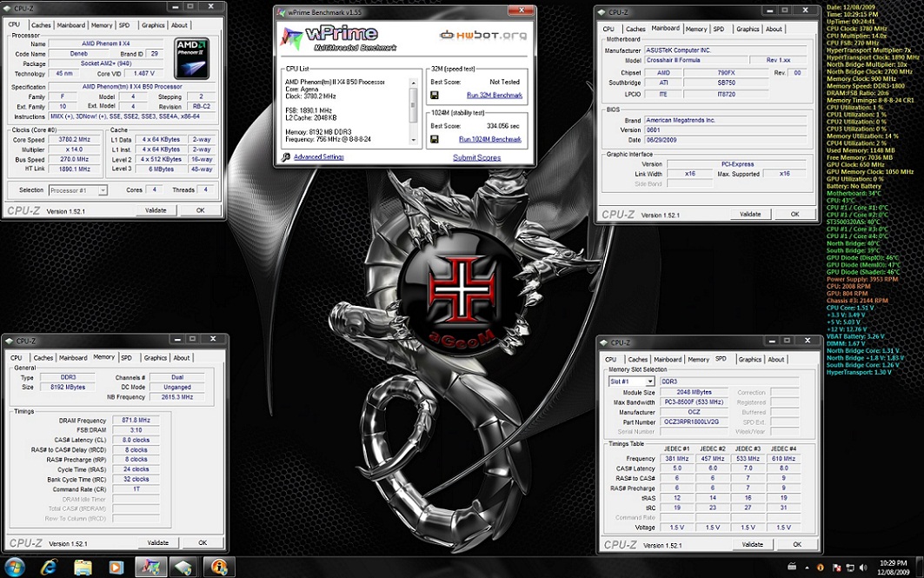Click the CPU List scrollbar down arrow

413,140
